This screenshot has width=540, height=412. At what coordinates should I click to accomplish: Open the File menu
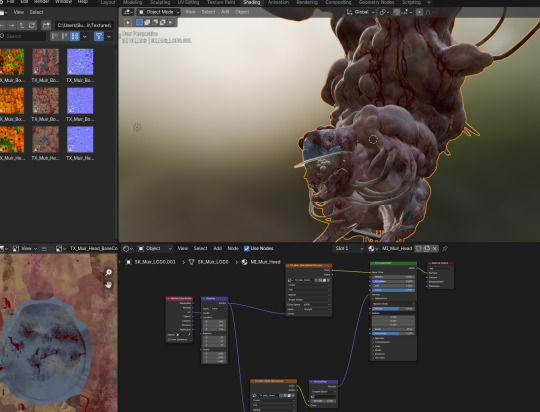(x=10, y=2)
